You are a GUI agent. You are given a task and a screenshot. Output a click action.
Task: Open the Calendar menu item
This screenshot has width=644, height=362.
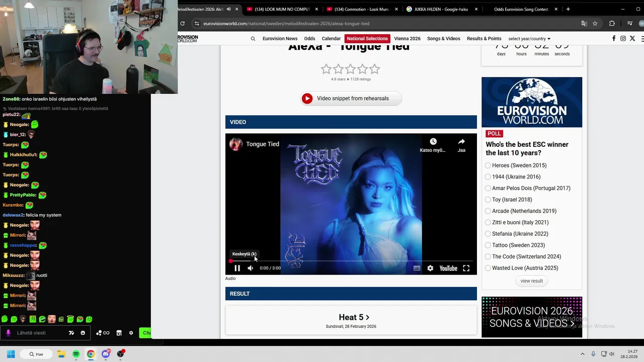(331, 39)
